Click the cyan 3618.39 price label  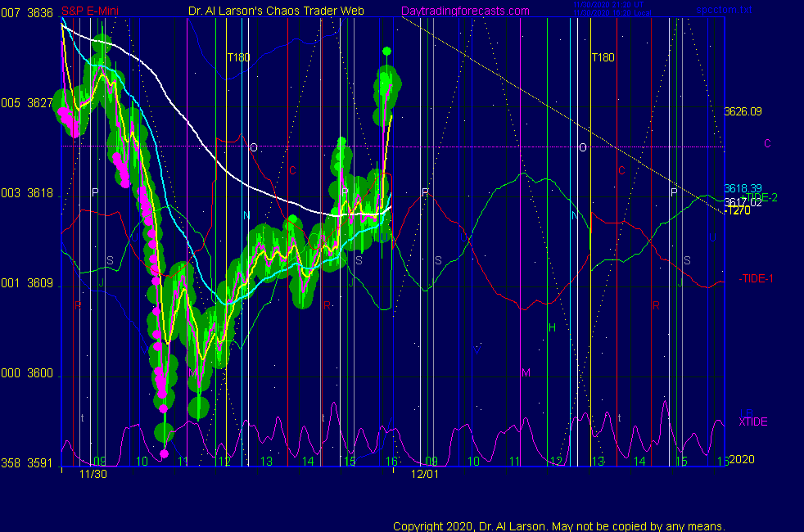739,188
